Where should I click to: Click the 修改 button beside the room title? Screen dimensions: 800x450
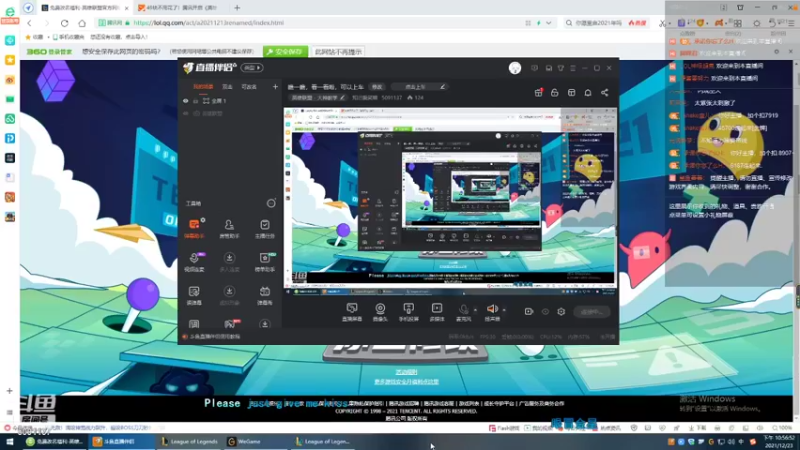coord(377,87)
